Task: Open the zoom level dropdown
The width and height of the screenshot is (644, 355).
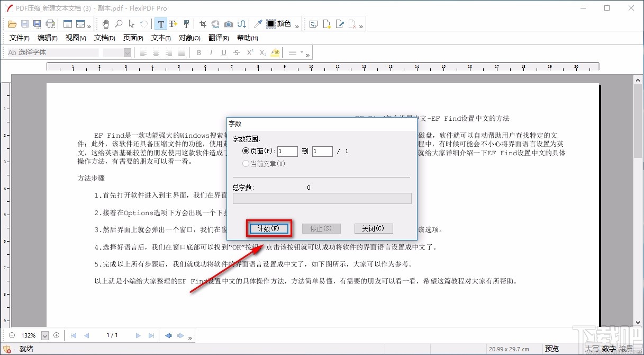Action: [x=44, y=335]
